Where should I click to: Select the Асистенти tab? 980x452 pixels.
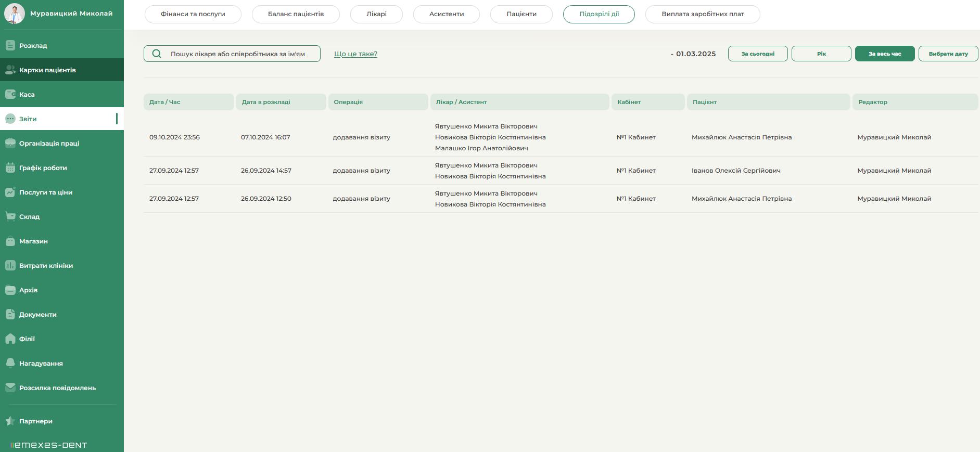(447, 14)
